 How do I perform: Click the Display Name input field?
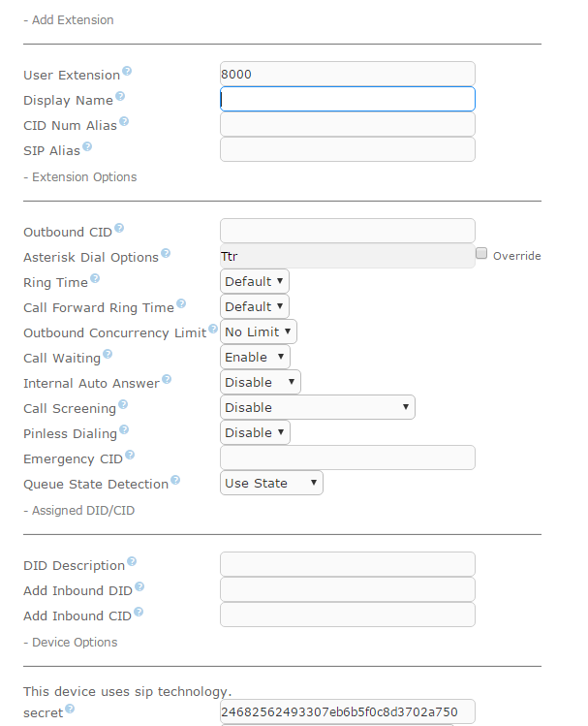347,99
